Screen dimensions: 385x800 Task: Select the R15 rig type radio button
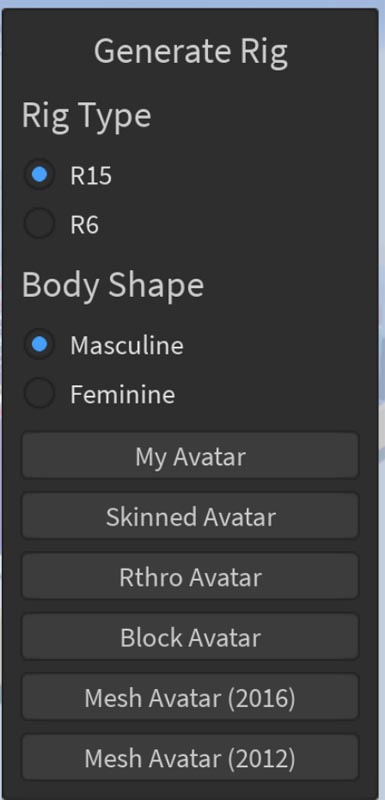click(x=39, y=175)
